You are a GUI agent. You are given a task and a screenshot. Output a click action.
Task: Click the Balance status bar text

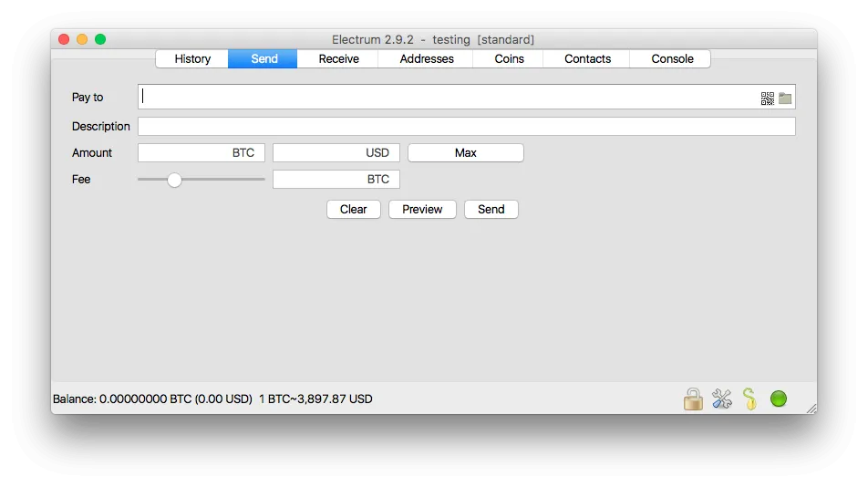pyautogui.click(x=152, y=399)
